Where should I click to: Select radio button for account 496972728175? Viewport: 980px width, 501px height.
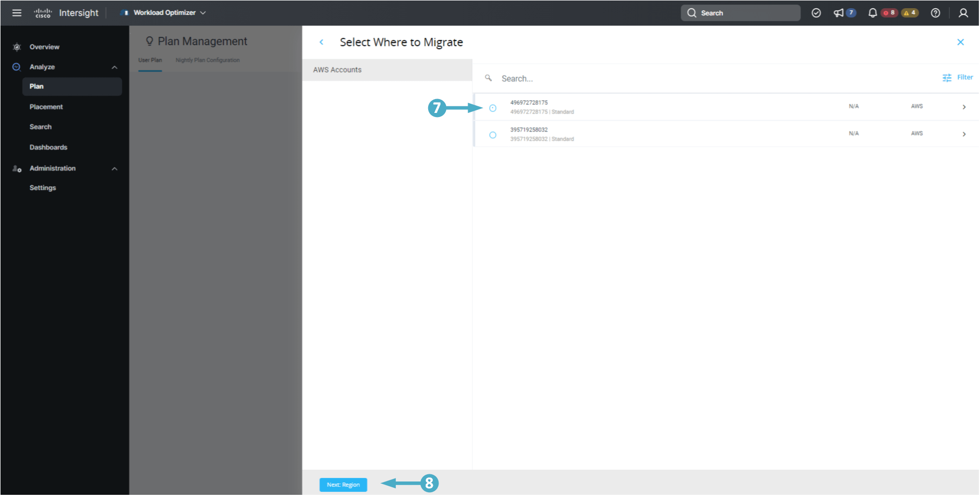click(x=492, y=108)
